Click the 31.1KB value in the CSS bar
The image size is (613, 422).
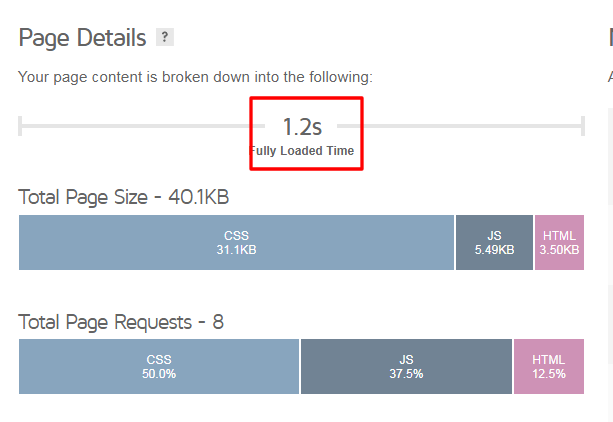tap(237, 250)
